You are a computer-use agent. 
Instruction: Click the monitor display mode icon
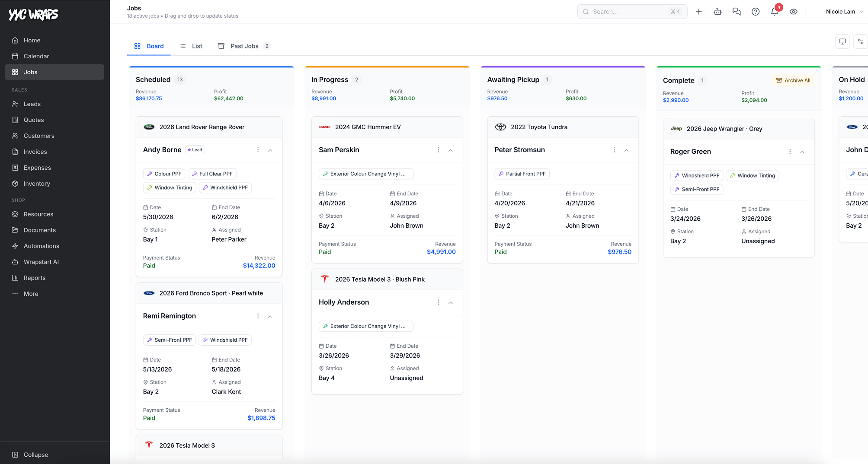842,41
